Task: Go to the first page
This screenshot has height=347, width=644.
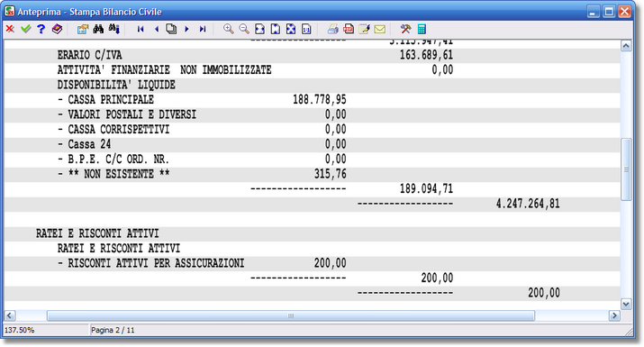Action: 141,29
